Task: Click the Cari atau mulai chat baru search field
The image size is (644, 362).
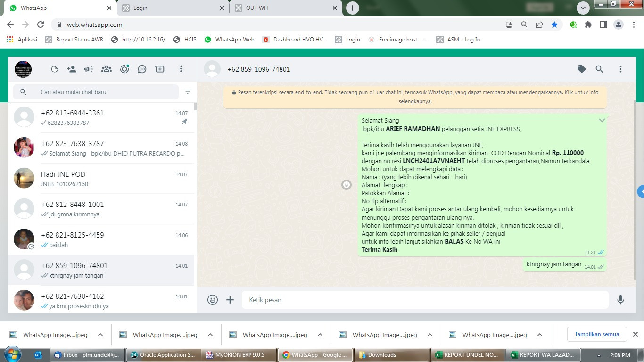Action: 96,92
